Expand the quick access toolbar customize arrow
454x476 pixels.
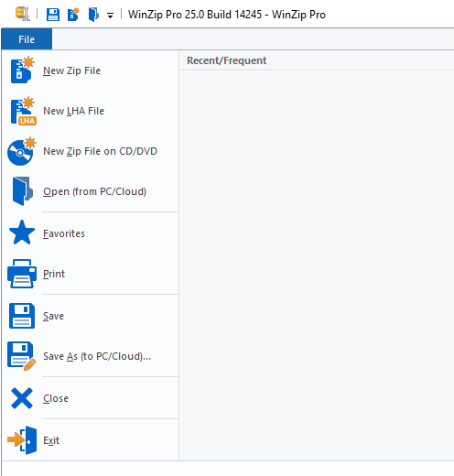tap(110, 16)
